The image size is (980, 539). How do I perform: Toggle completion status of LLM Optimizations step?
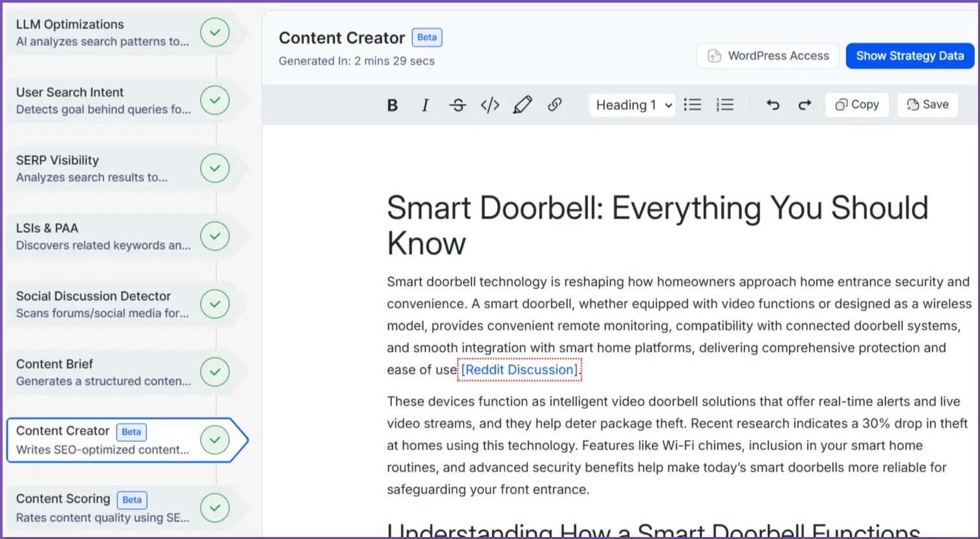pyautogui.click(x=214, y=32)
